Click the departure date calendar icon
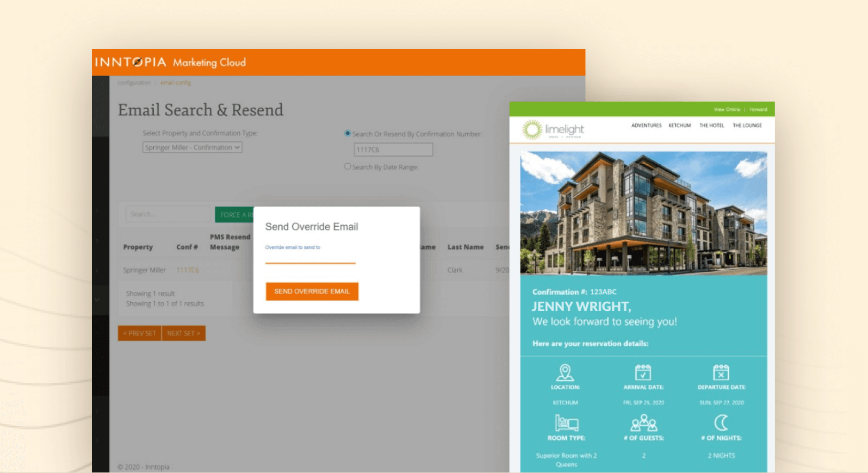This screenshot has height=473, width=868. pyautogui.click(x=721, y=372)
